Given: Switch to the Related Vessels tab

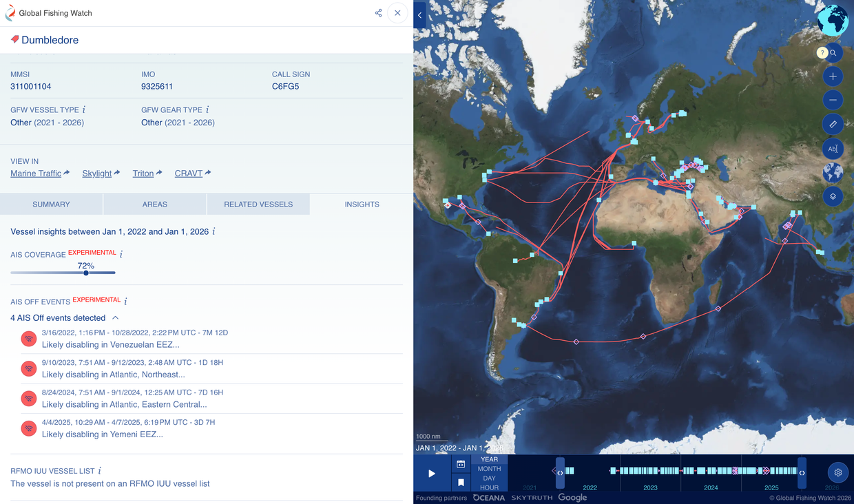Looking at the screenshot, I should (258, 204).
